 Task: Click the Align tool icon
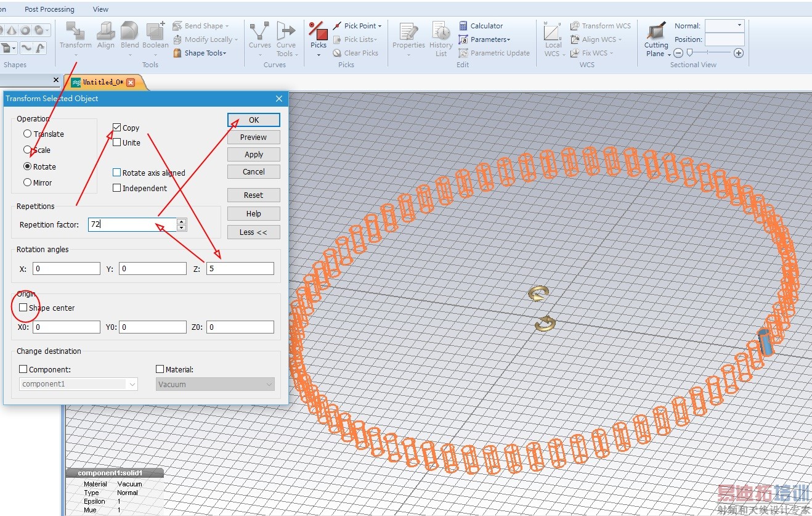click(106, 31)
